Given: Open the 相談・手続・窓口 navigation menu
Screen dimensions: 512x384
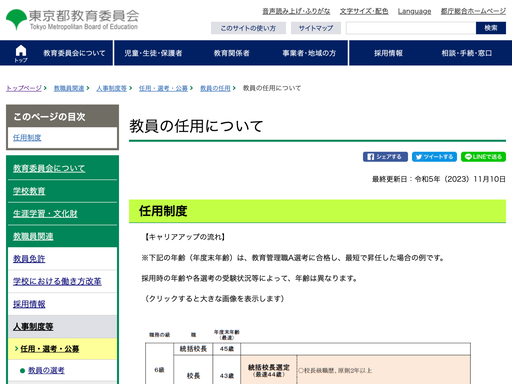Looking at the screenshot, I should 467,53.
